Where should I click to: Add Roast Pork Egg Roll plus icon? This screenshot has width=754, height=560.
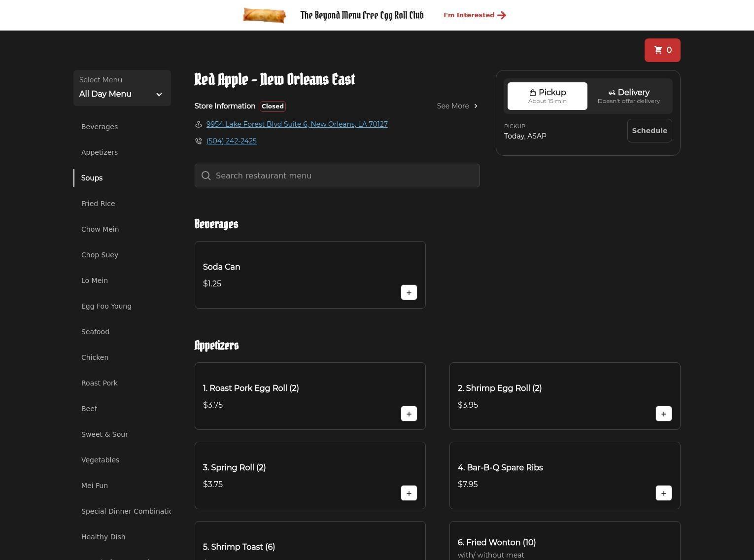409,414
